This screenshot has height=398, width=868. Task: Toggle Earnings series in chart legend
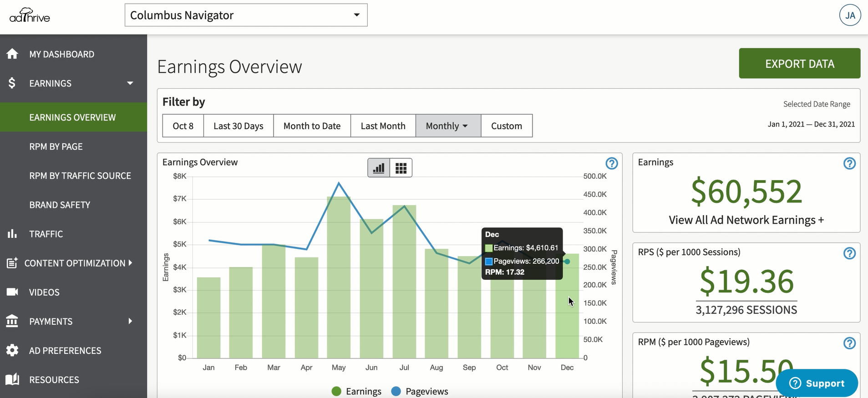coord(356,391)
